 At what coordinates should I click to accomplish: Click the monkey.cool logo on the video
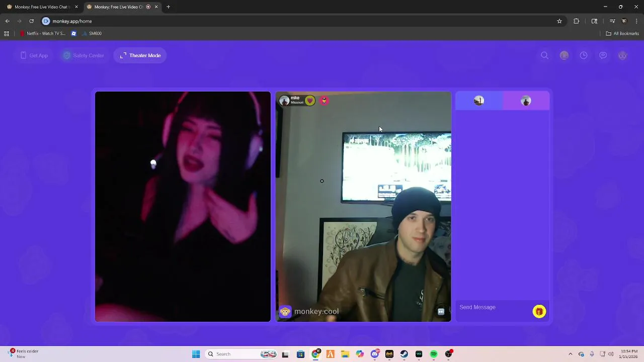[309, 312]
